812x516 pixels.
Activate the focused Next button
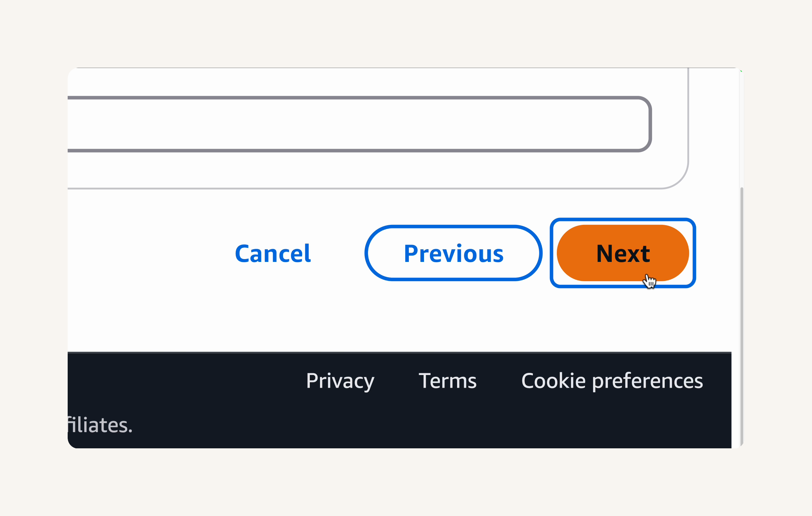[623, 253]
